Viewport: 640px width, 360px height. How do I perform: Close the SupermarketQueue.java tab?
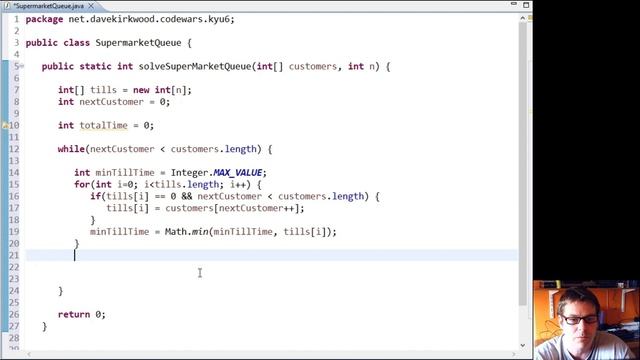click(91, 6)
